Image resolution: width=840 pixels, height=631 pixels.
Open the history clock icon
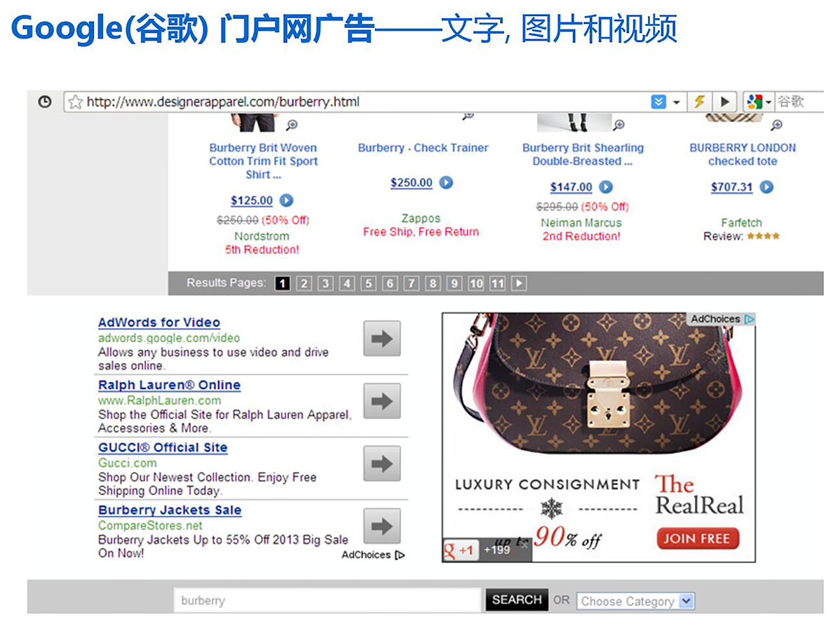tap(45, 101)
